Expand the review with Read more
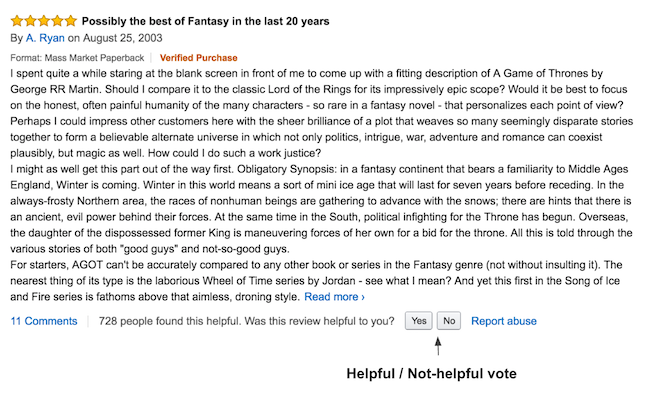 (334, 297)
